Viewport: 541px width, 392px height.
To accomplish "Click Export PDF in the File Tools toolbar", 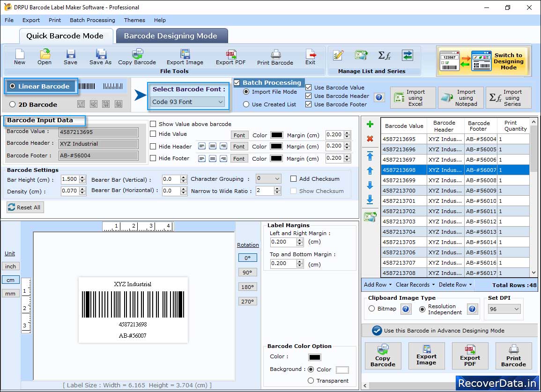I will point(231,57).
